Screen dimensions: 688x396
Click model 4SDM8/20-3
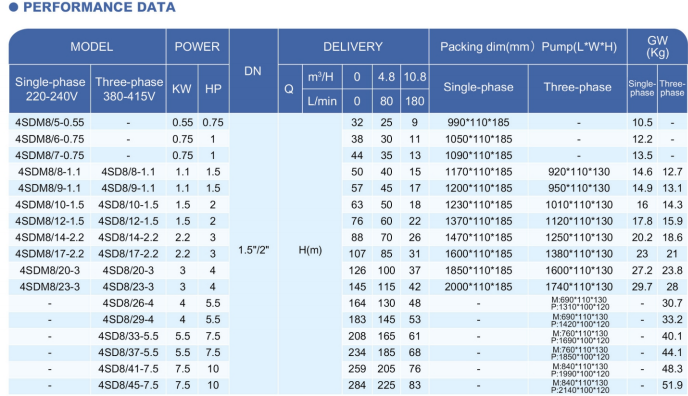(x=50, y=270)
